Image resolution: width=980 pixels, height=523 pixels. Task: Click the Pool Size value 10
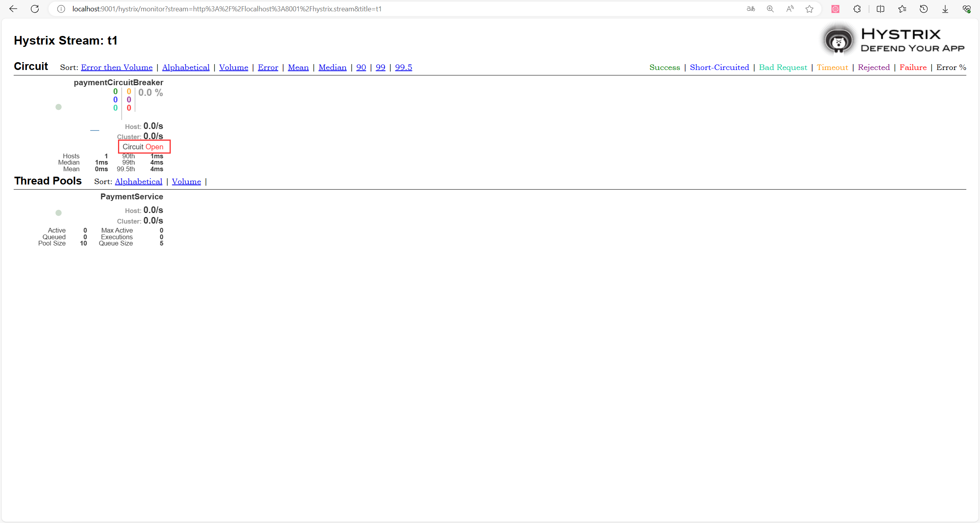point(83,243)
